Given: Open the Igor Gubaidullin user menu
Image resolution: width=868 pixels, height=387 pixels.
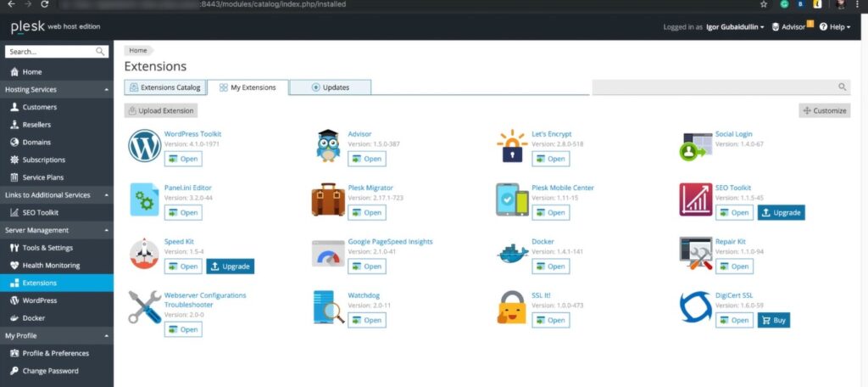Looking at the screenshot, I should pyautogui.click(x=734, y=27).
